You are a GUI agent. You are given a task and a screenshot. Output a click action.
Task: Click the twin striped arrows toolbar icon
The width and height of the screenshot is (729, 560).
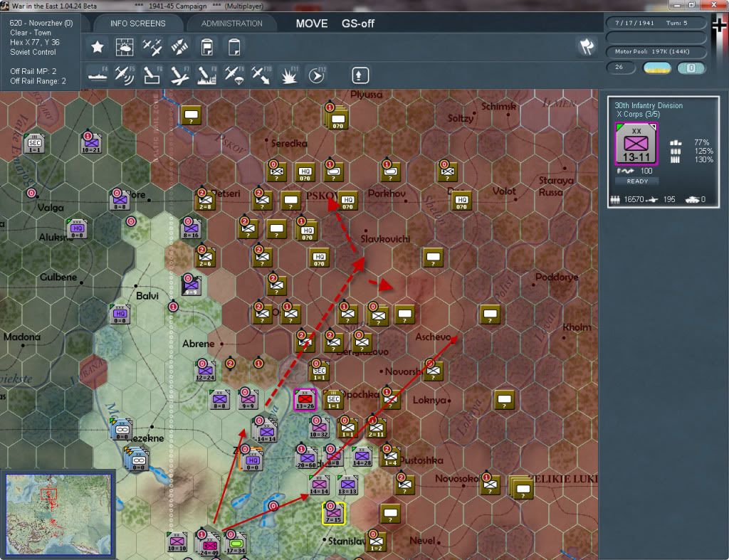coord(179,47)
